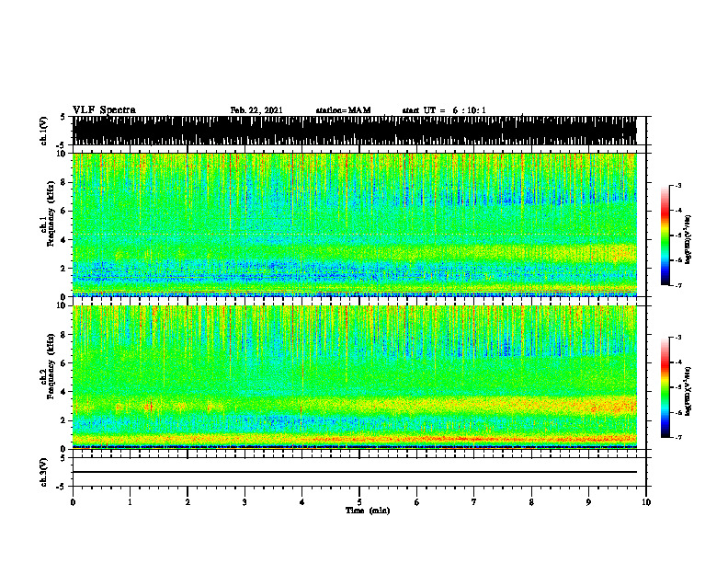Click the ch.2 frequency tick label "2"
Image resolution: width=728 pixels, height=563 pixels.
64,420
